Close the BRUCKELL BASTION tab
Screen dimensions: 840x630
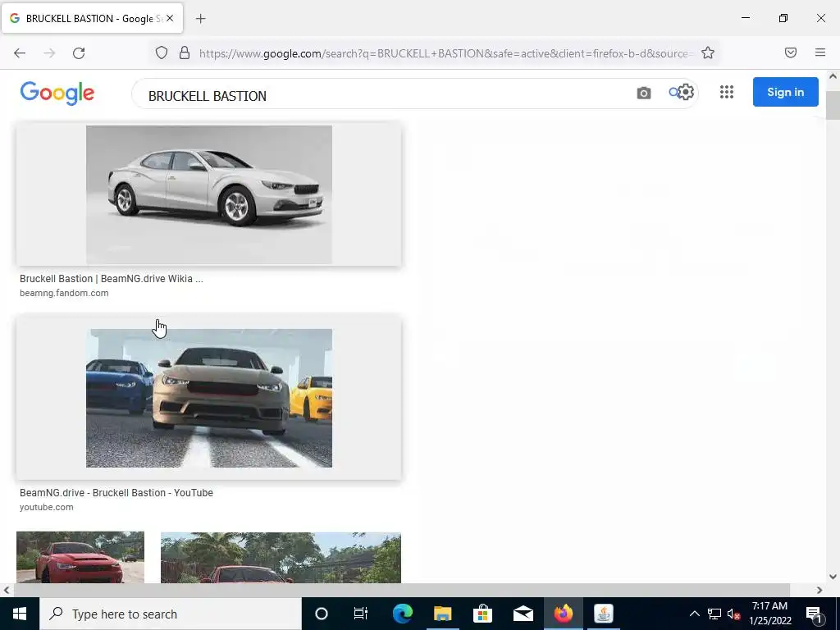point(170,18)
